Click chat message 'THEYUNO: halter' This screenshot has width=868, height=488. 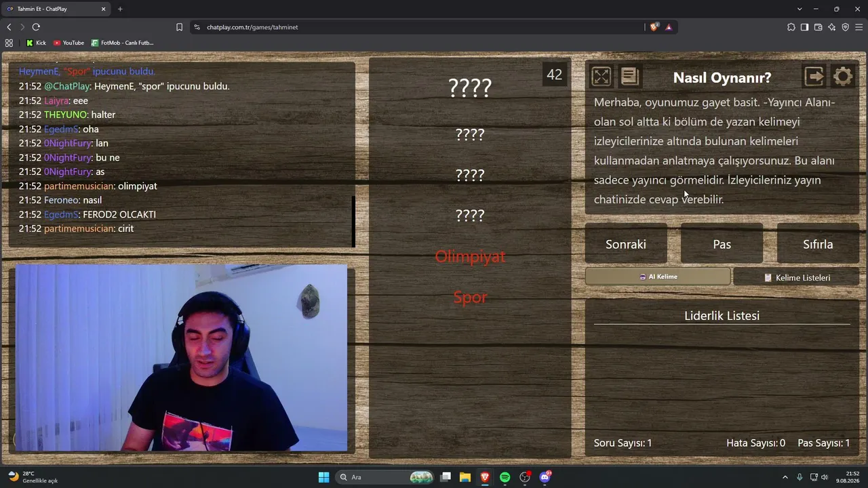click(x=66, y=115)
